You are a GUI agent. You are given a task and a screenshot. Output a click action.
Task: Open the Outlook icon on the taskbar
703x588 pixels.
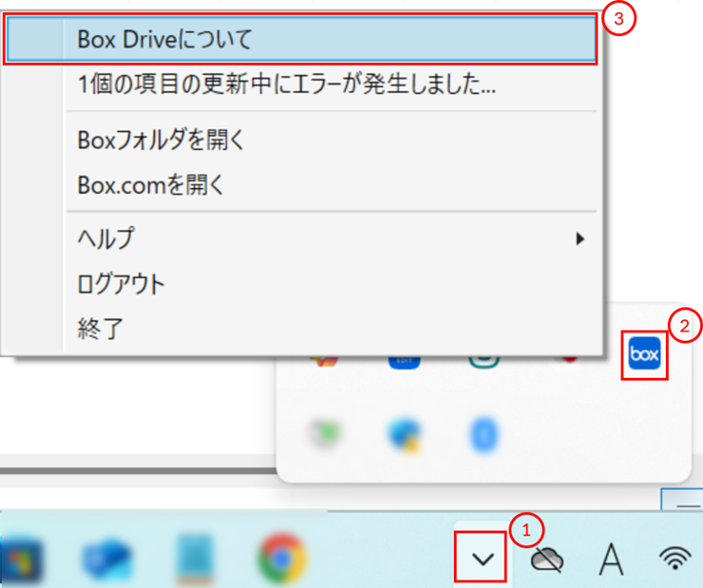(x=106, y=559)
